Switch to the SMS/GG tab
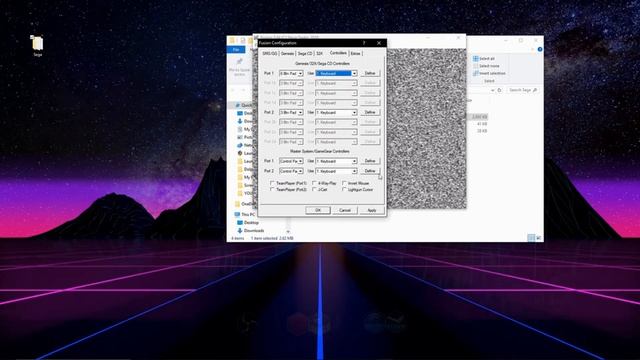Viewport: 640px width, 360px height. pyautogui.click(x=270, y=53)
